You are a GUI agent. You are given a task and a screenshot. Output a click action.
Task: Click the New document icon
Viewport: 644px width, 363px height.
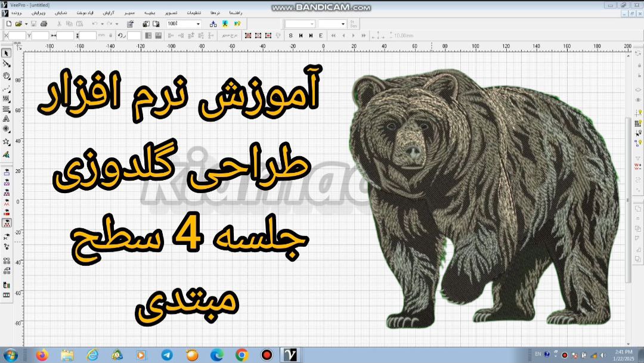click(x=8, y=24)
